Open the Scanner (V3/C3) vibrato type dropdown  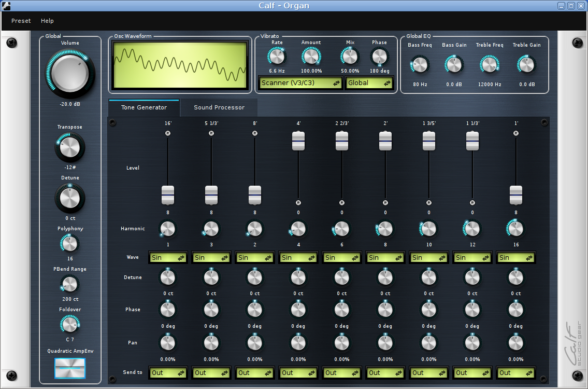coord(300,83)
